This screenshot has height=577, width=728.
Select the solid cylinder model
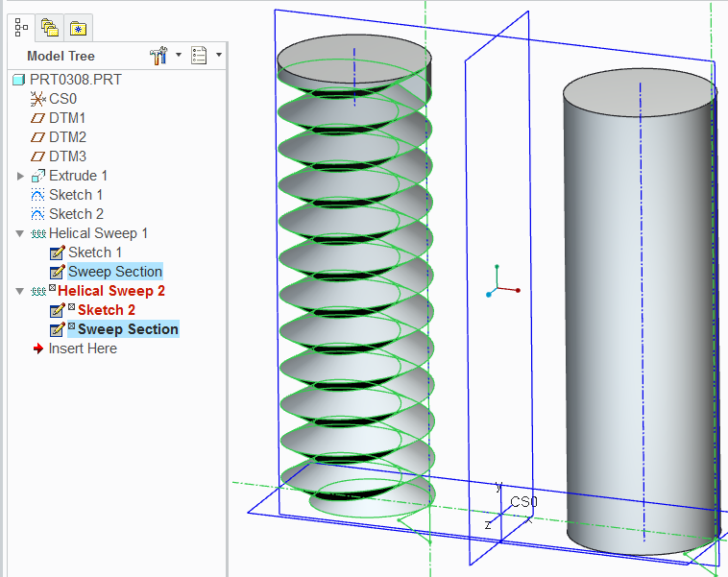tap(641, 312)
